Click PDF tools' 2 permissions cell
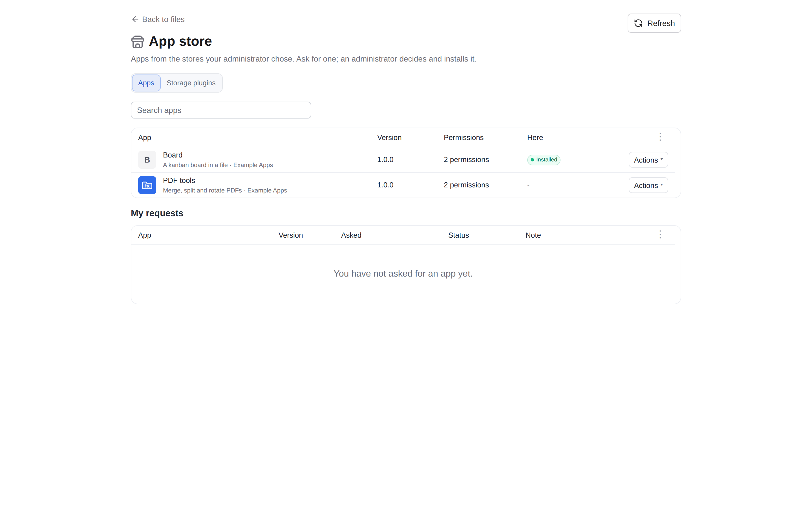 click(x=466, y=185)
